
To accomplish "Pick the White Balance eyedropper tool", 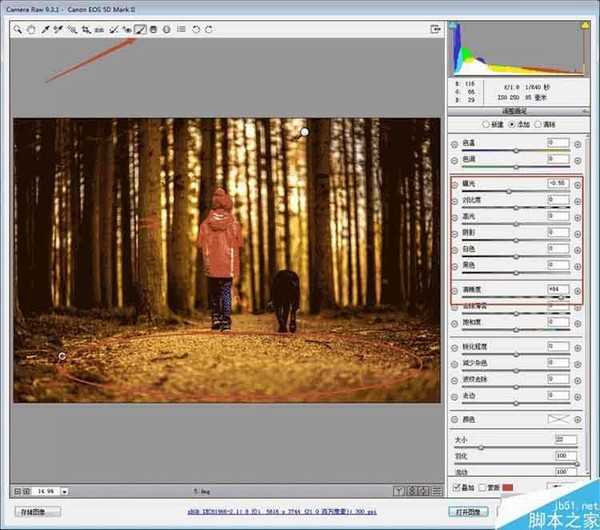I will coord(46,30).
